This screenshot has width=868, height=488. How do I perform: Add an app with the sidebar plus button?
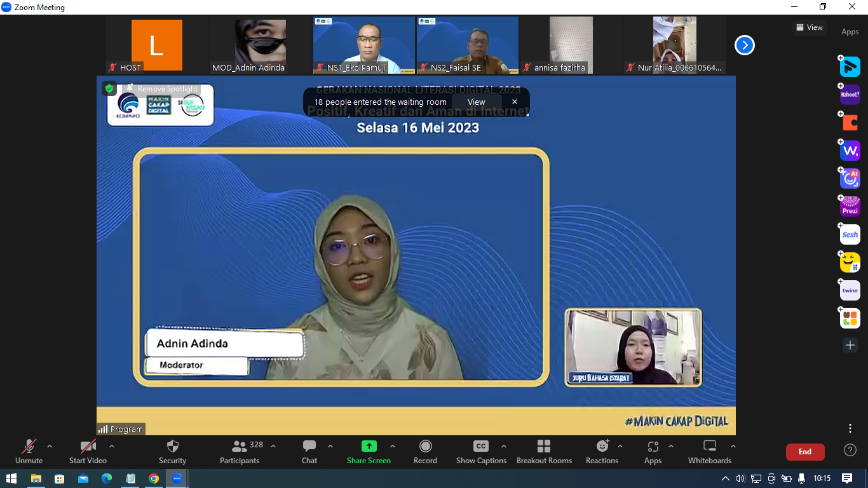(x=850, y=345)
